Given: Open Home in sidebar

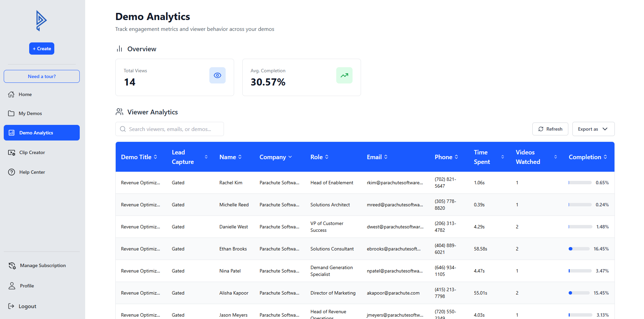Looking at the screenshot, I should (42, 94).
